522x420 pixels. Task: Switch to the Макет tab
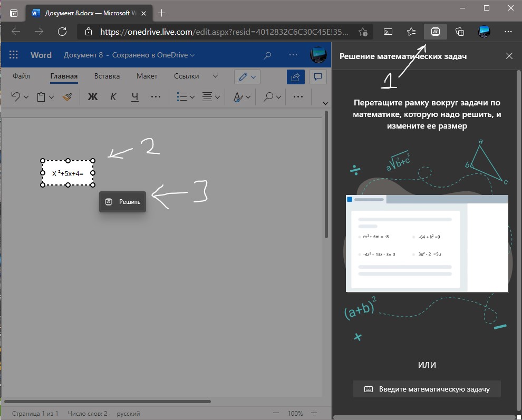point(147,76)
